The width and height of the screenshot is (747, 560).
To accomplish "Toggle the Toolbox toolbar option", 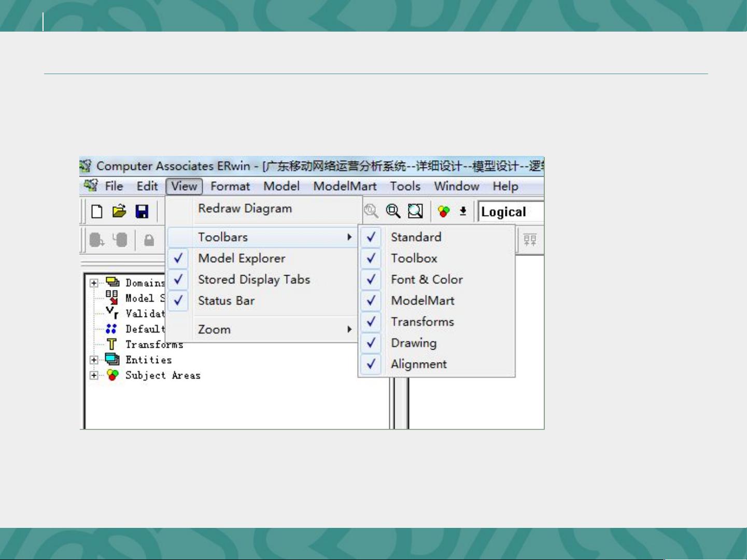I will click(436, 258).
